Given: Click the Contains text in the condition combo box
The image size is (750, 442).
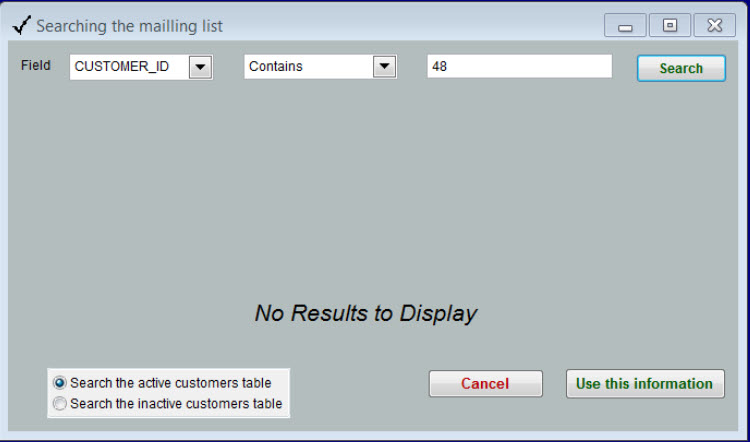Looking at the screenshot, I should tap(276, 66).
